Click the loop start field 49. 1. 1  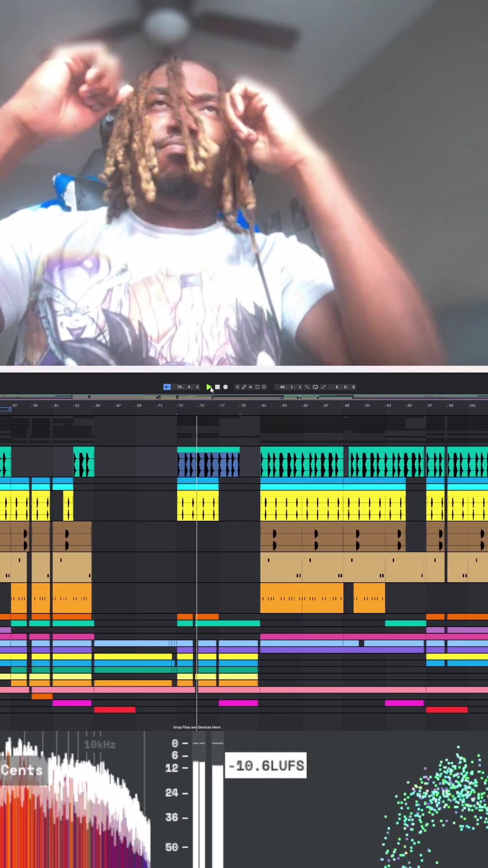point(290,387)
